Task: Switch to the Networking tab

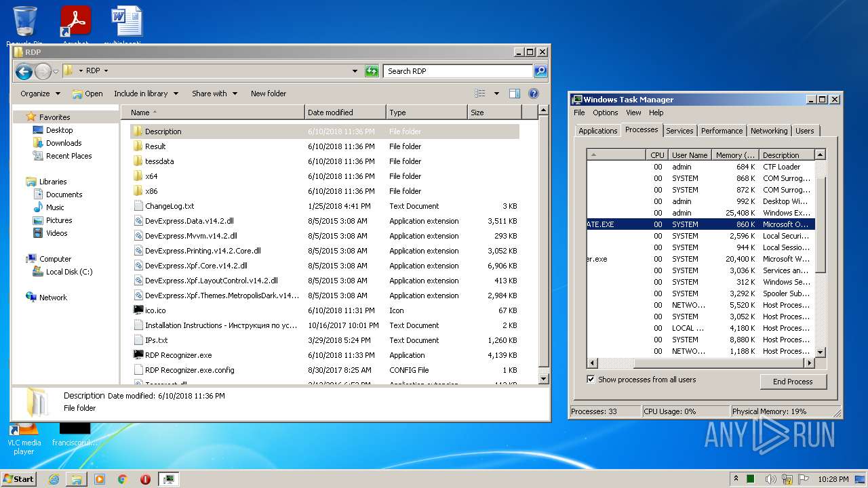Action: (769, 131)
